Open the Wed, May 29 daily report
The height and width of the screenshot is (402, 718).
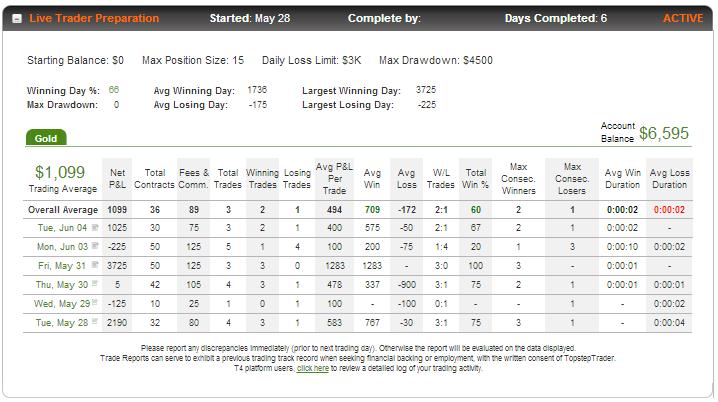(62, 304)
